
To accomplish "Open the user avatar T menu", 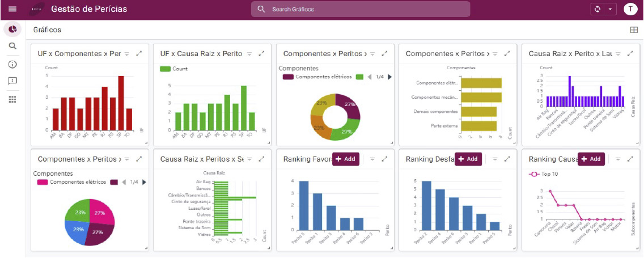I will click(x=630, y=9).
